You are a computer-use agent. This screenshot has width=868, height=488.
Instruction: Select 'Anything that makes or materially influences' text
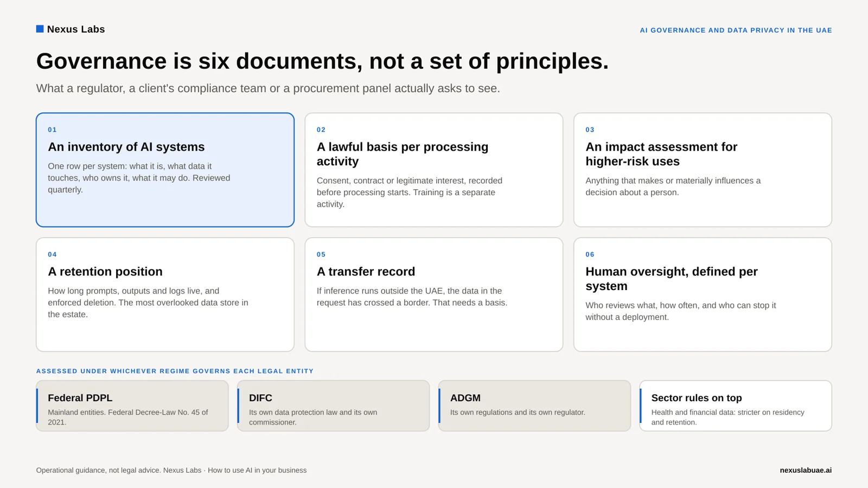pyautogui.click(x=673, y=187)
